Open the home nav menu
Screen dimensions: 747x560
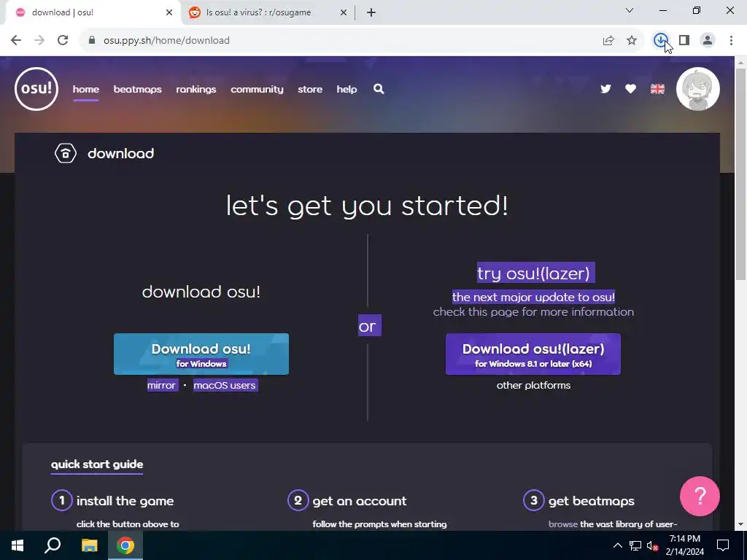coord(86,89)
